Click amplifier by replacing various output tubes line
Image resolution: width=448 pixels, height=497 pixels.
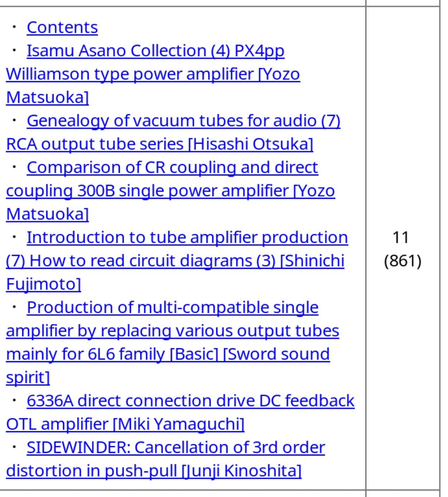click(172, 331)
